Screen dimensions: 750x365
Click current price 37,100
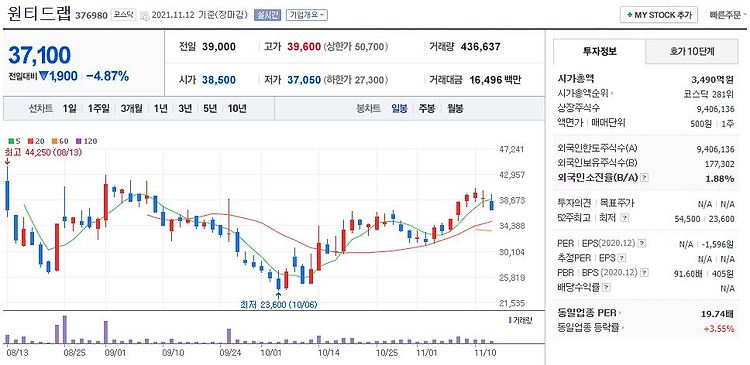click(x=40, y=55)
